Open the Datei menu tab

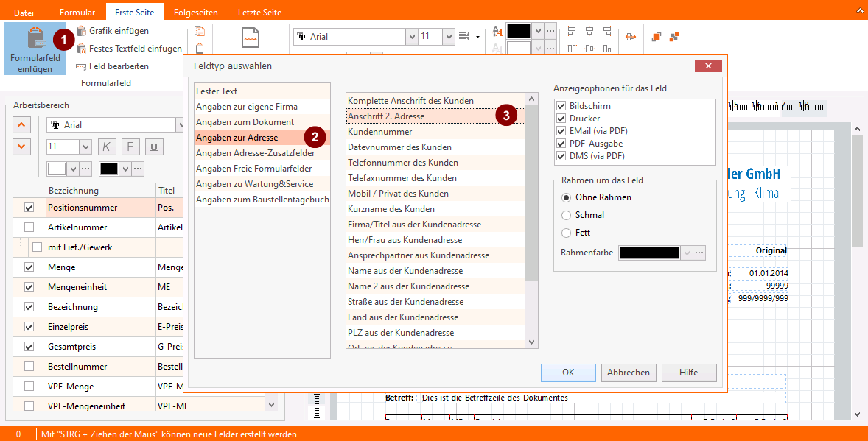pyautogui.click(x=24, y=13)
